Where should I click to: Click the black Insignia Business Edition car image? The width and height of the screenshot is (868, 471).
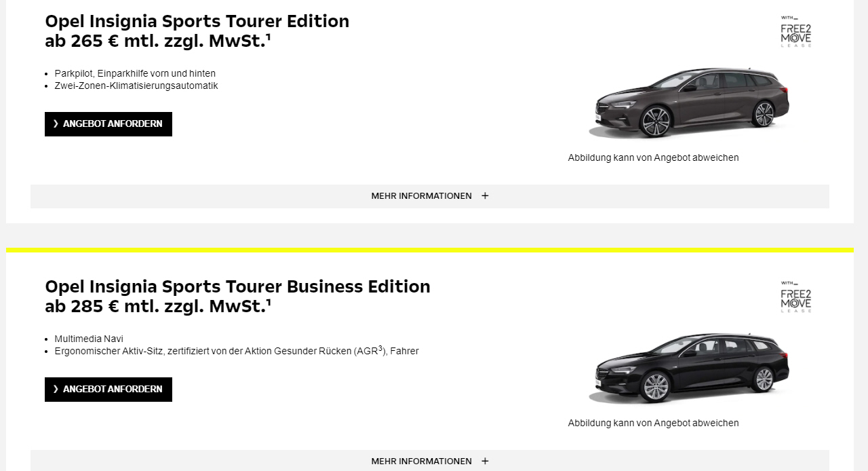690,369
